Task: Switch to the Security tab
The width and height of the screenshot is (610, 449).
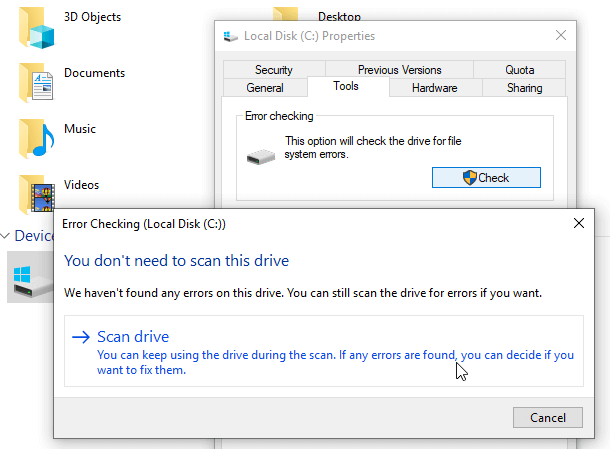Action: [x=274, y=70]
